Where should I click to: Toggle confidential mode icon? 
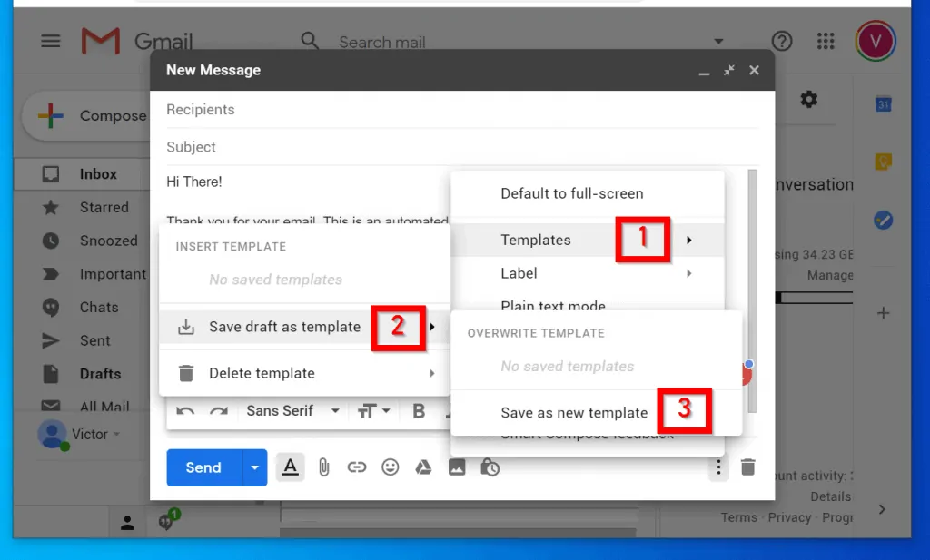pos(490,467)
